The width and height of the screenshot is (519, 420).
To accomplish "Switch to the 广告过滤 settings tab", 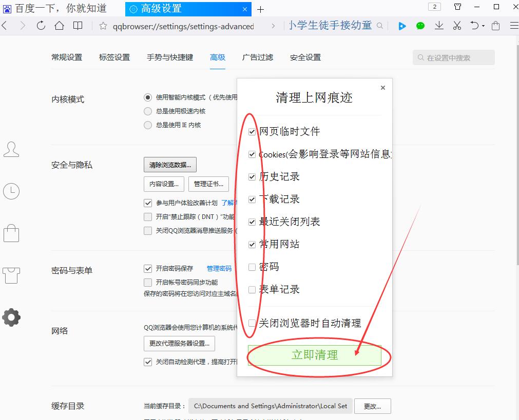I will pos(258,57).
